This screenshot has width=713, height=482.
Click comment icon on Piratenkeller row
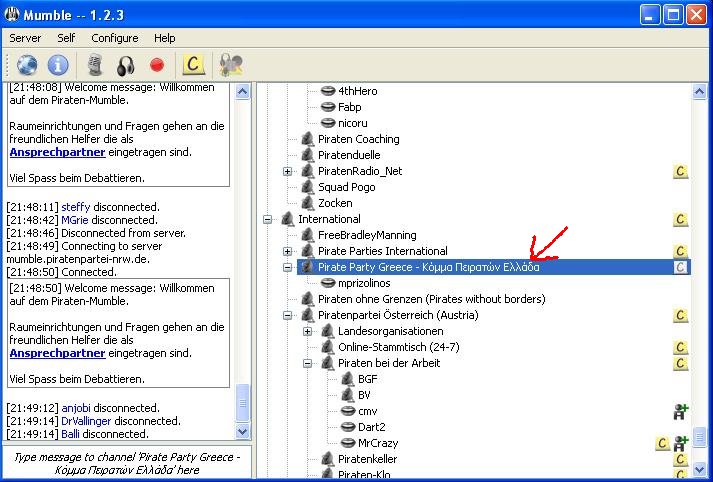point(680,459)
